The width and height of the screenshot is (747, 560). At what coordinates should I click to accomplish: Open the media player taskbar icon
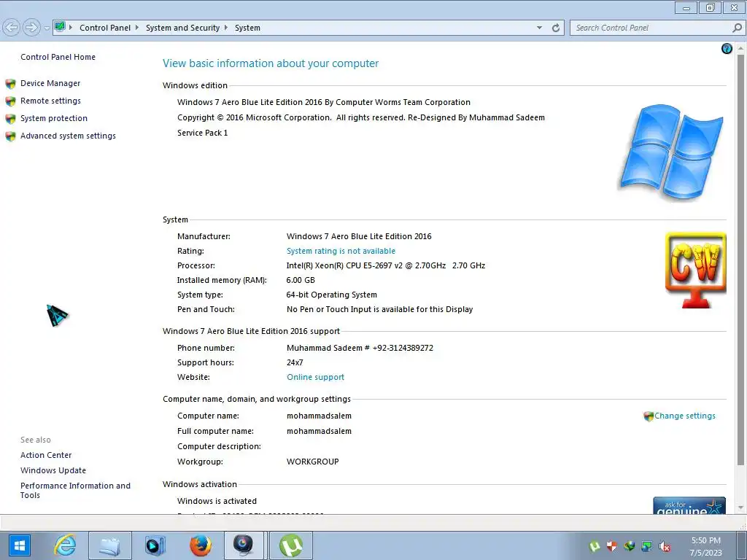[x=155, y=545]
